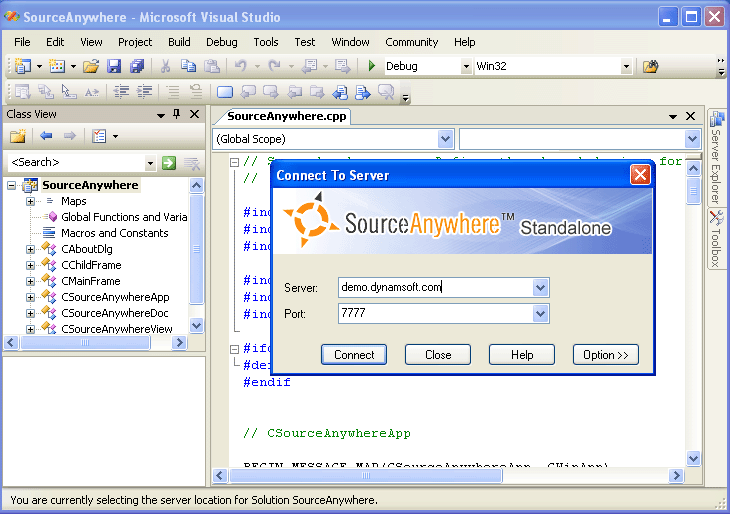
Task: Click the New Project toolbar icon
Action: click(22, 66)
